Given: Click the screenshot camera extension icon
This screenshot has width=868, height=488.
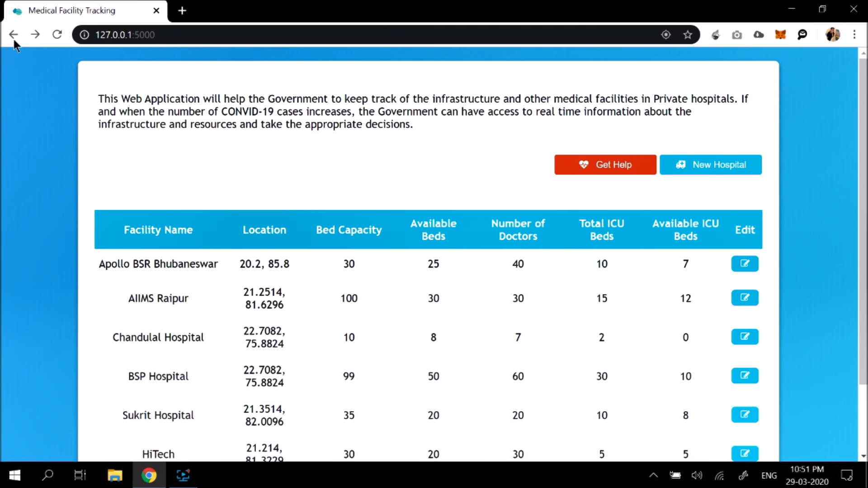Looking at the screenshot, I should click(x=737, y=34).
